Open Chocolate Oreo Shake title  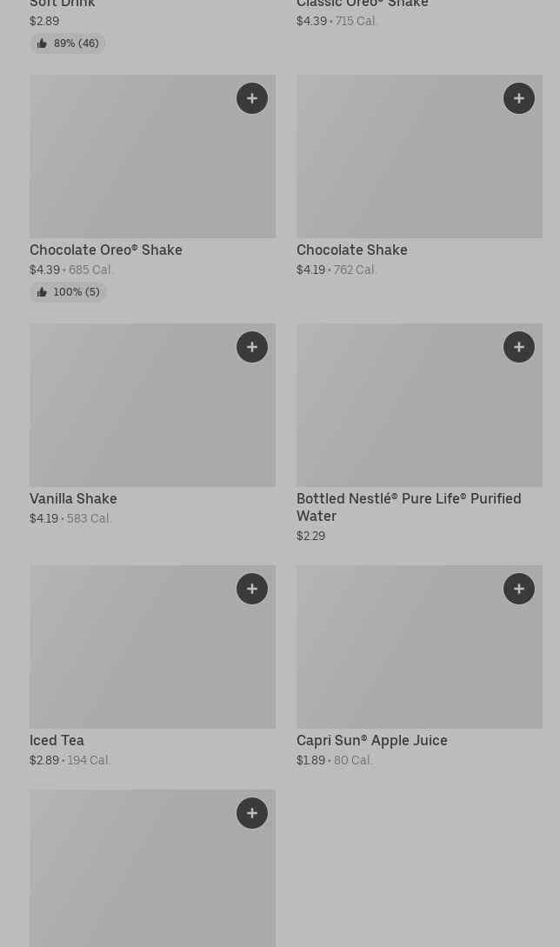point(106,250)
